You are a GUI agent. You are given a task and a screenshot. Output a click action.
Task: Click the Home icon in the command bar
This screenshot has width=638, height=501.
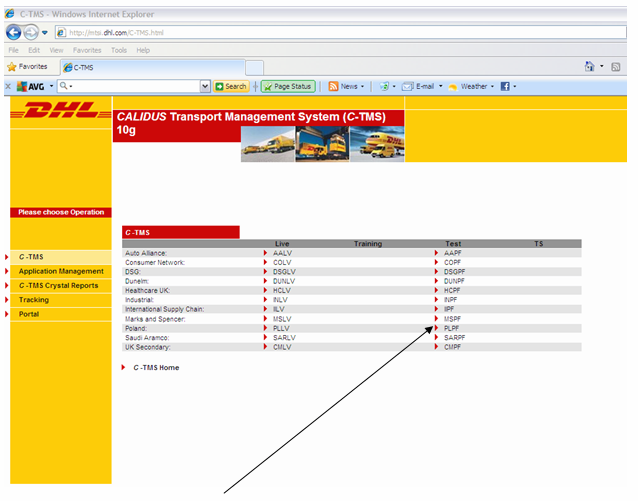coord(590,66)
